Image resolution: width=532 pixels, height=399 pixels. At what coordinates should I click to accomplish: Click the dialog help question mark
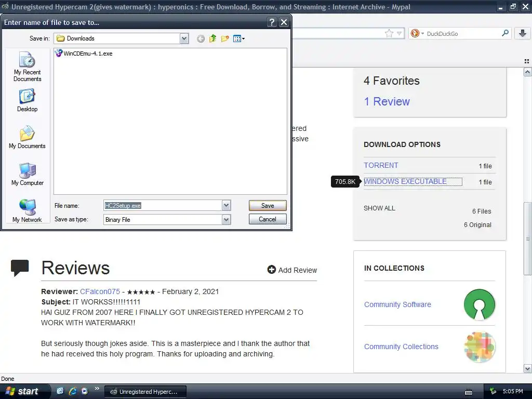[272, 22]
